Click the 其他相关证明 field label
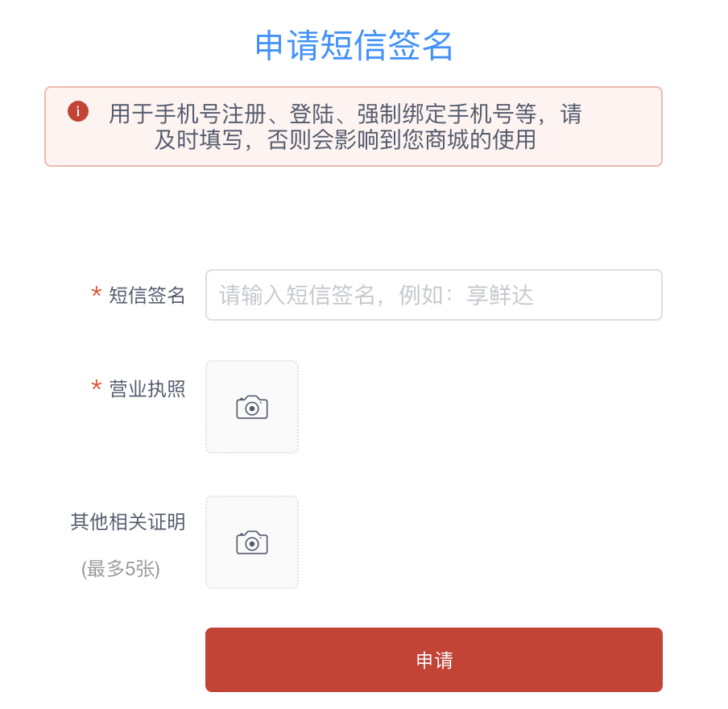This screenshot has height=709, width=728. [x=128, y=522]
